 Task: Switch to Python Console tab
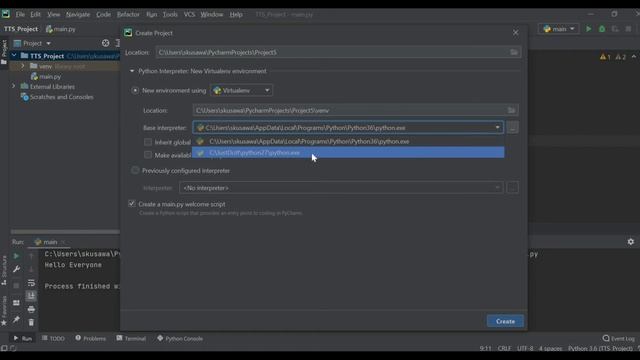(x=180, y=338)
